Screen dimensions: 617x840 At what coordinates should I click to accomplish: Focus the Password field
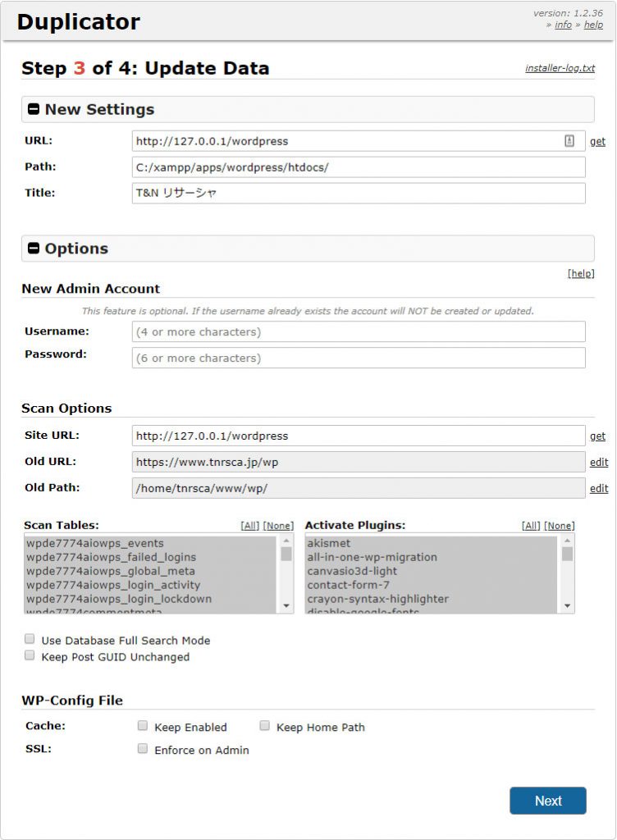pyautogui.click(x=359, y=358)
